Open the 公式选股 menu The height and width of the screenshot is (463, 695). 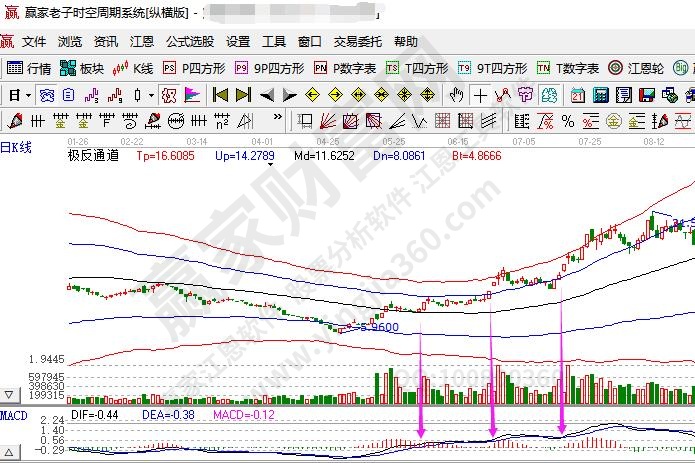point(190,42)
